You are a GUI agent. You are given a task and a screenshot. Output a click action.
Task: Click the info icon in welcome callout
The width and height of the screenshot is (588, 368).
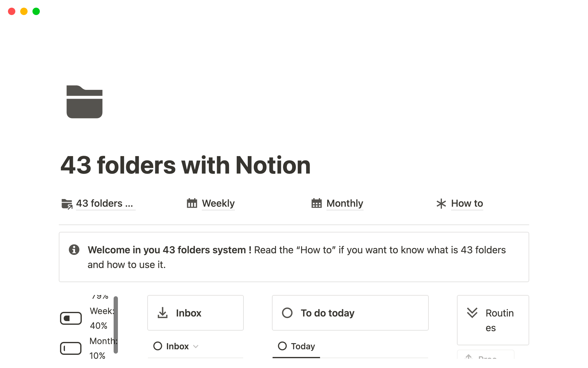pos(74,250)
